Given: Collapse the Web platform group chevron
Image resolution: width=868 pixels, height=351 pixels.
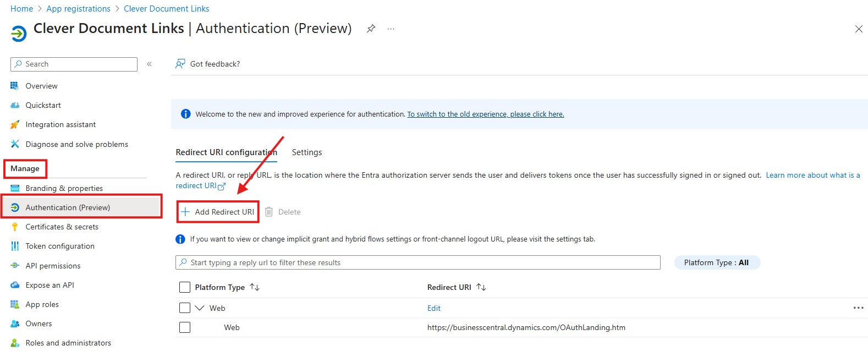Looking at the screenshot, I should point(200,308).
